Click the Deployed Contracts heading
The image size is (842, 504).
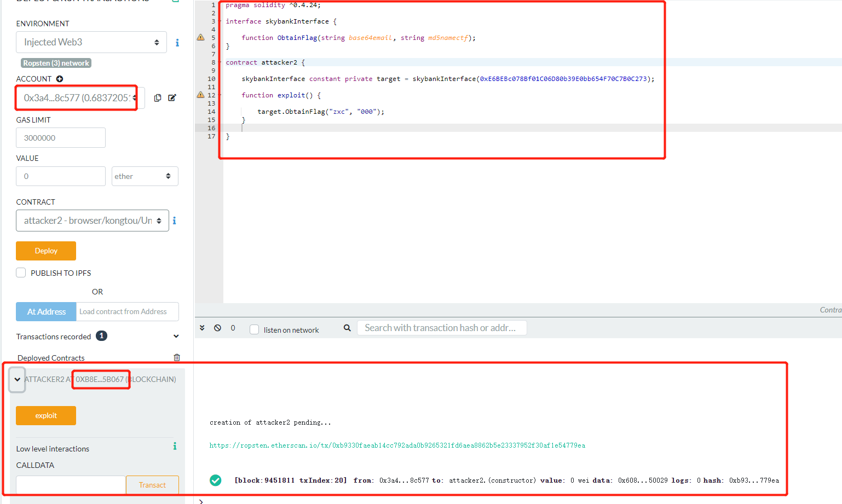[51, 358]
